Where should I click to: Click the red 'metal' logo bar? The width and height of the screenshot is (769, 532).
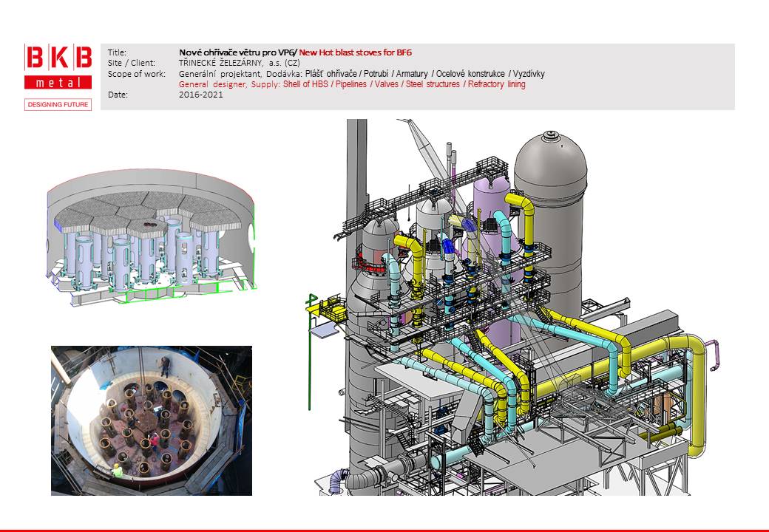pos(58,83)
